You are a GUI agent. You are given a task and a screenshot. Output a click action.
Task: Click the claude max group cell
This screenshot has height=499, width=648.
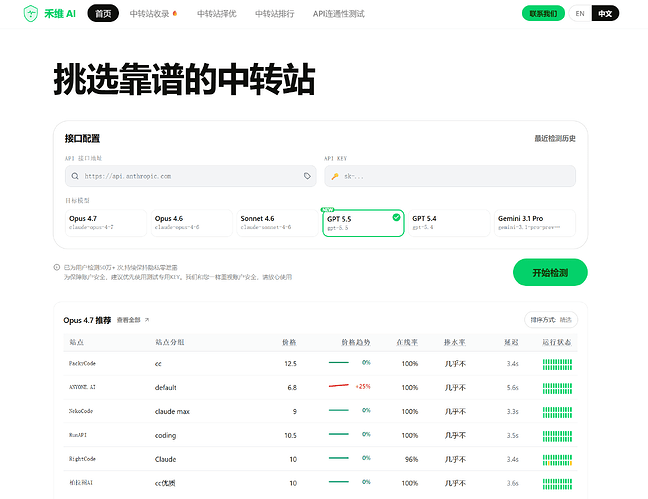(172, 411)
